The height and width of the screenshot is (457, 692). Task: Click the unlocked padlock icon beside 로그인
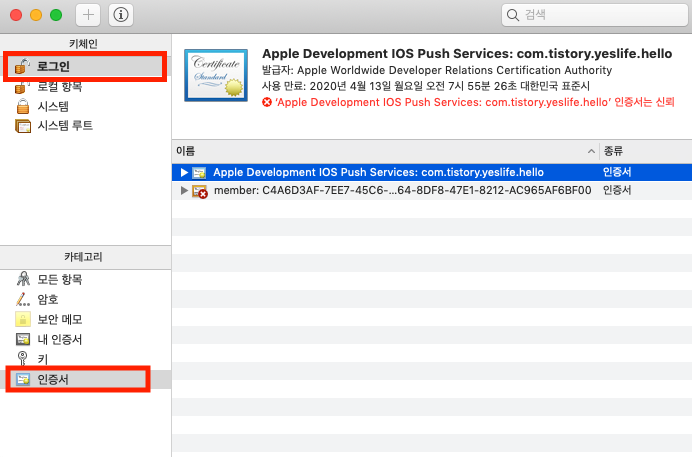coord(22,66)
